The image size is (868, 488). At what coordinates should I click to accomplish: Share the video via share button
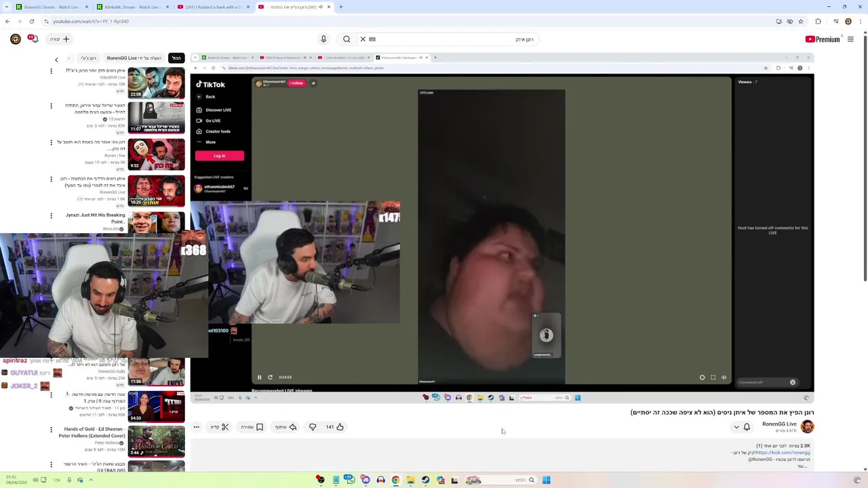[x=286, y=427]
